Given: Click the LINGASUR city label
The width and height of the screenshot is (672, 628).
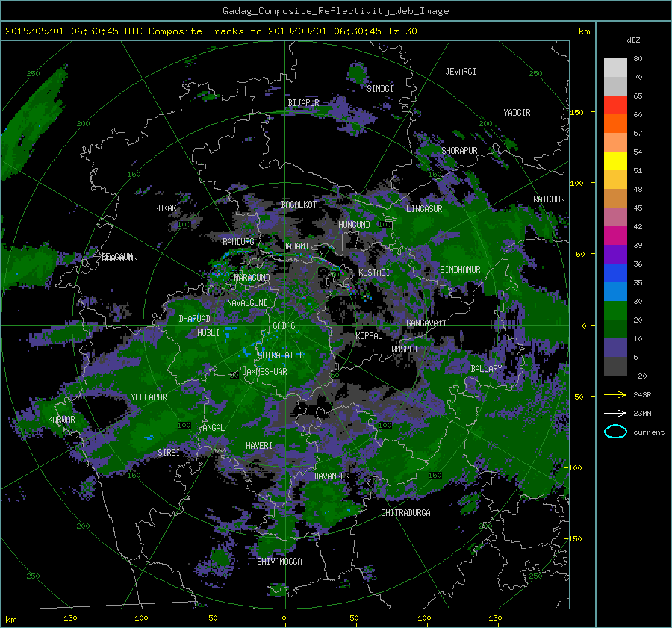Looking at the screenshot, I should 424,209.
